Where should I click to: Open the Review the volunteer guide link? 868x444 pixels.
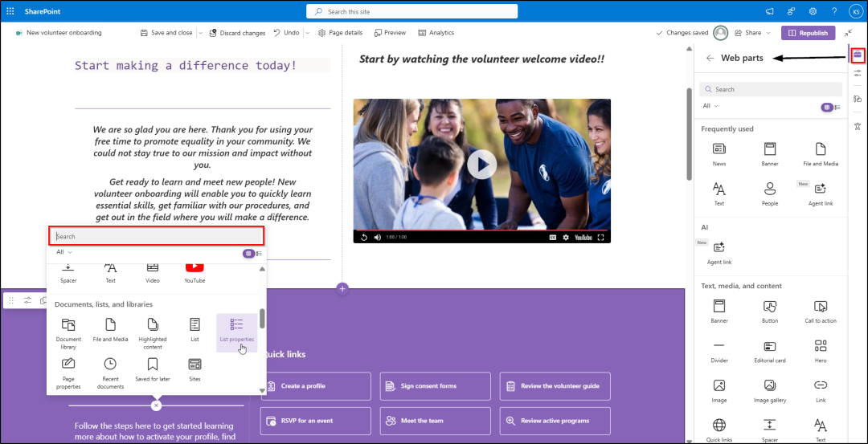[555, 386]
